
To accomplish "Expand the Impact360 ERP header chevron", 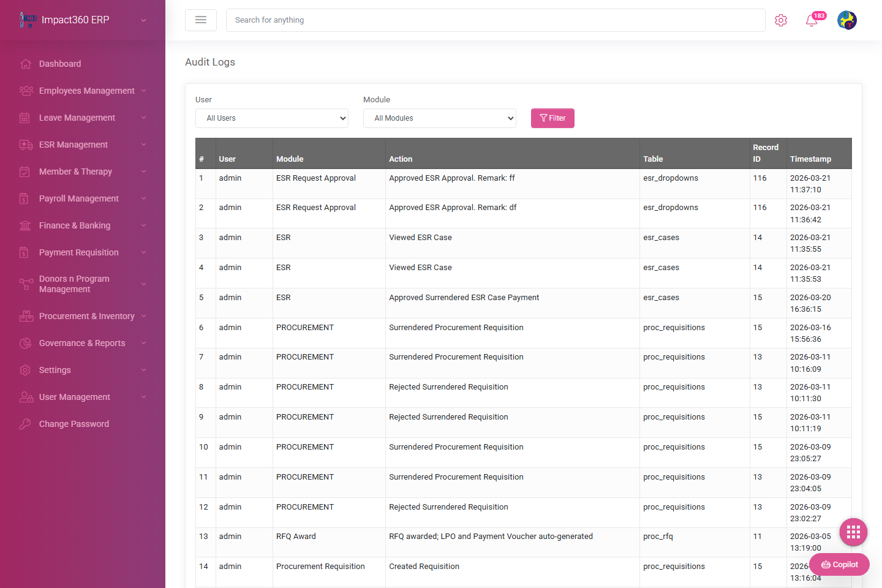I will (x=143, y=20).
